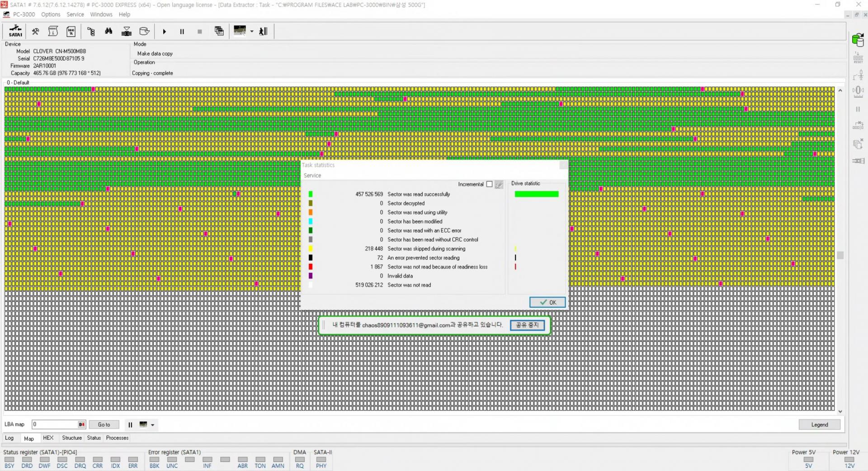Click the cascading windows toolbar icon
868x471 pixels.
point(219,31)
